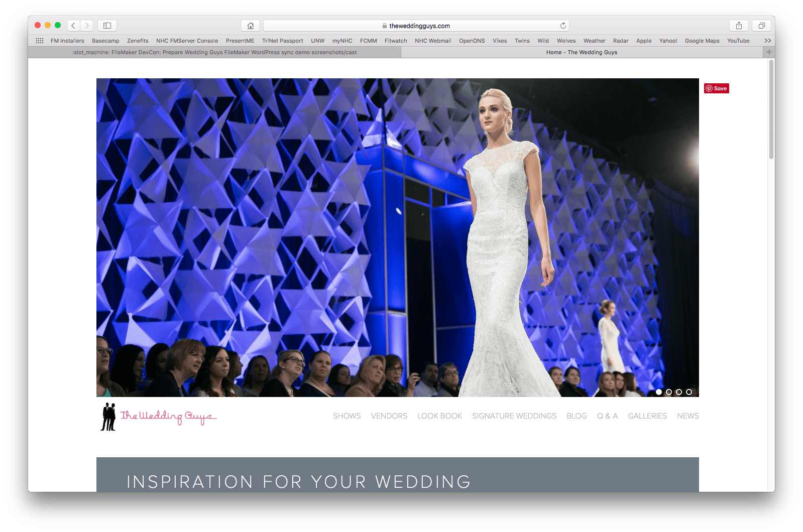The image size is (803, 532).
Task: Select the second slideshow dot
Action: tap(669, 392)
